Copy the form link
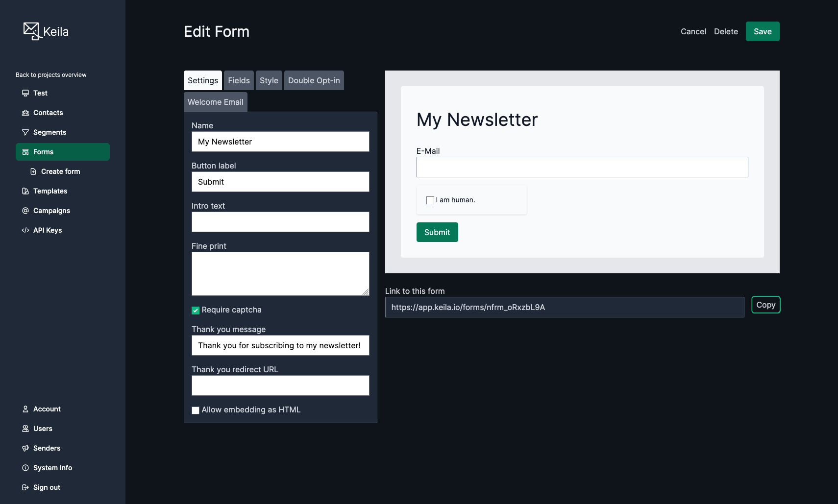The width and height of the screenshot is (838, 504). coord(765,305)
